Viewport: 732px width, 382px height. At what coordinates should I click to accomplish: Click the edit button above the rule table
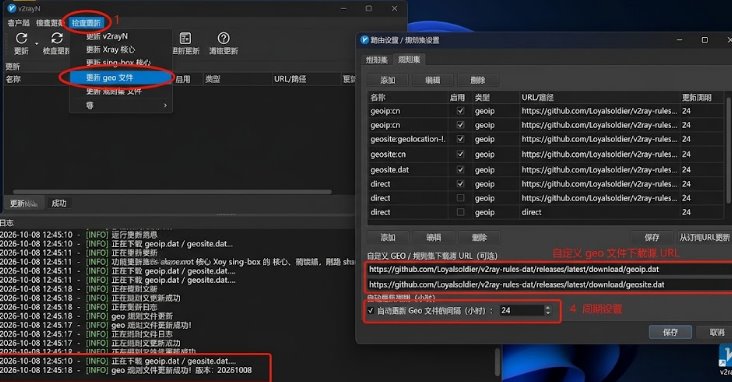coord(433,80)
